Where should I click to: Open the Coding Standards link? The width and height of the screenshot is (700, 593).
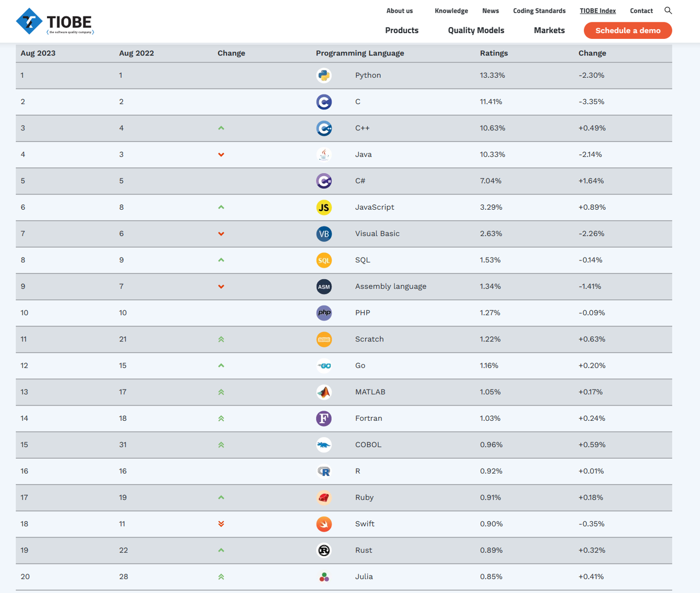[x=539, y=11]
